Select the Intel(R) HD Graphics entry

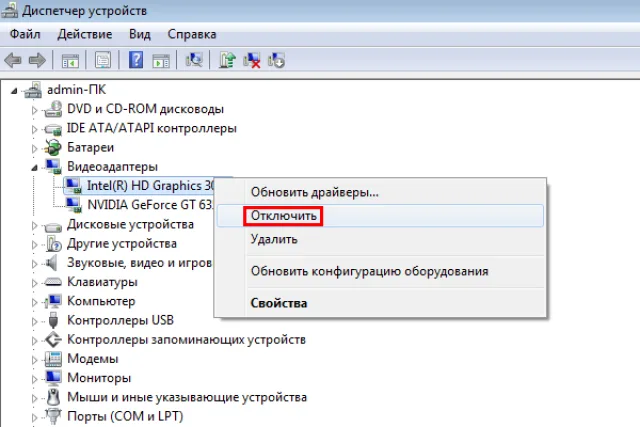click(x=151, y=186)
